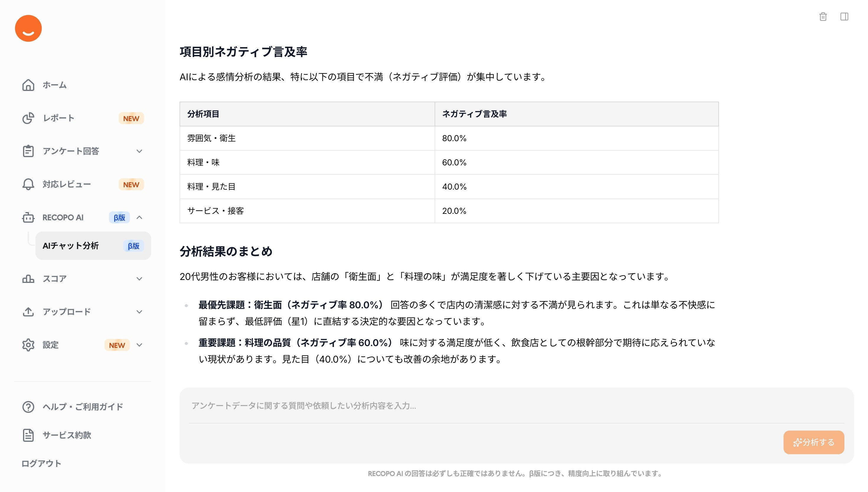
Task: Collapse the RECOPO AI section chevron
Action: [x=139, y=217]
